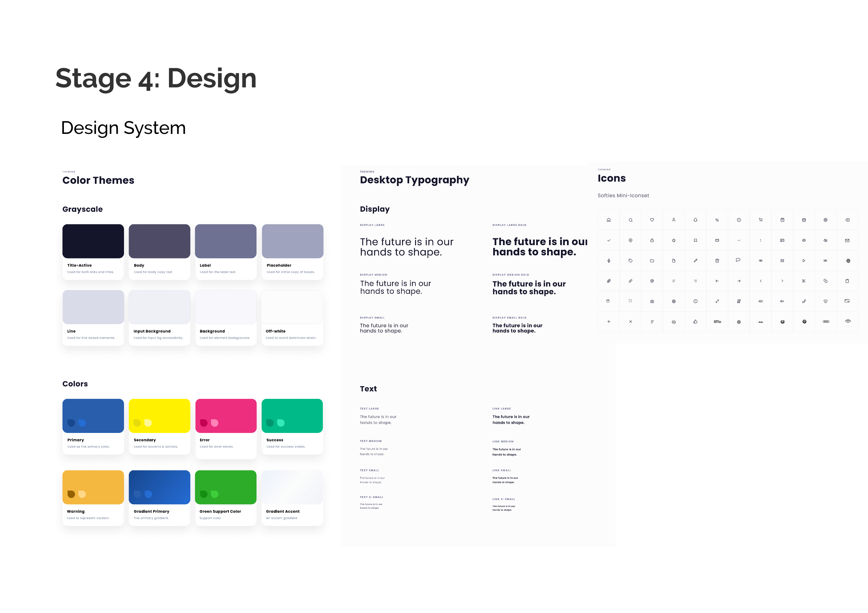Click the left chevron icon

pyautogui.click(x=761, y=281)
